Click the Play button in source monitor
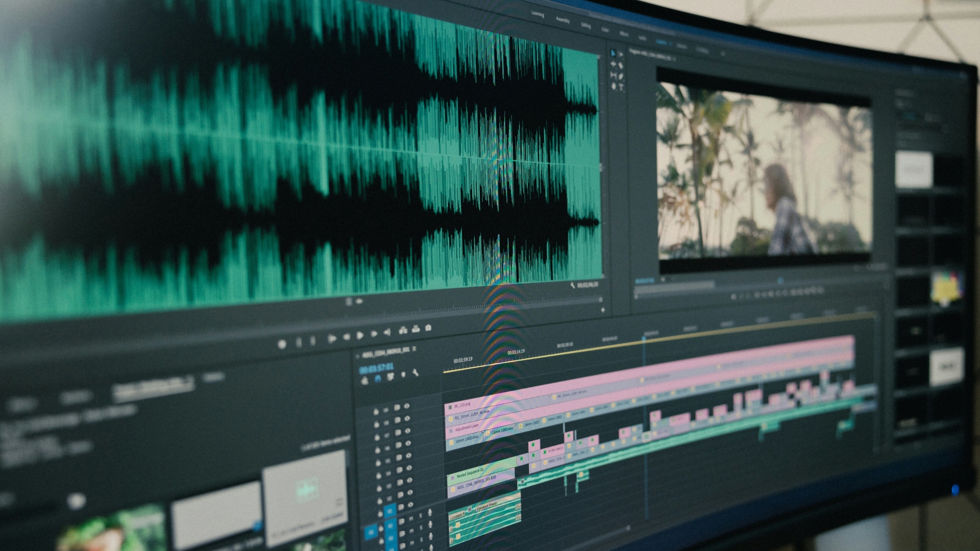The width and height of the screenshot is (980, 551). pos(360,335)
